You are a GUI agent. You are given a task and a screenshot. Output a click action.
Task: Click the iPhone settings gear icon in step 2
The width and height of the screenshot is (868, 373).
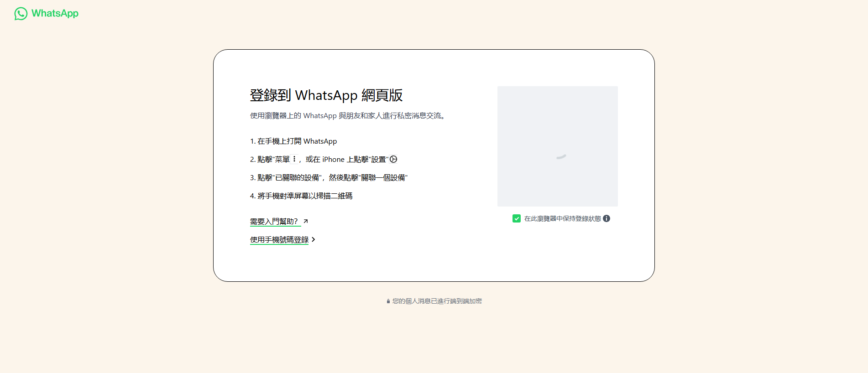(393, 159)
